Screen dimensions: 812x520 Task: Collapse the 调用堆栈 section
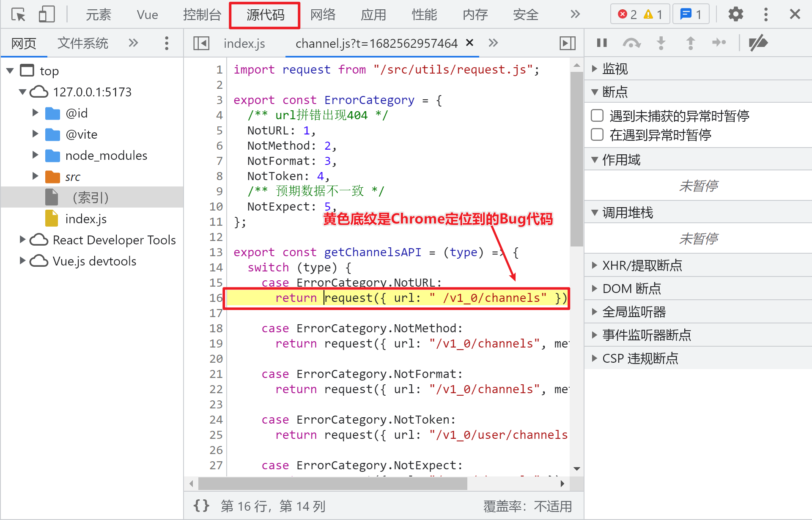[698, 212]
